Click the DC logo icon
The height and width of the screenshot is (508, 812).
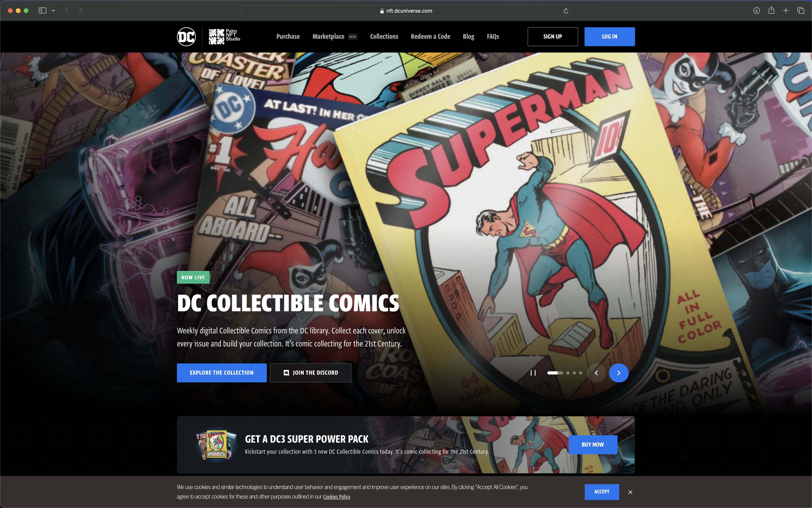pos(186,37)
